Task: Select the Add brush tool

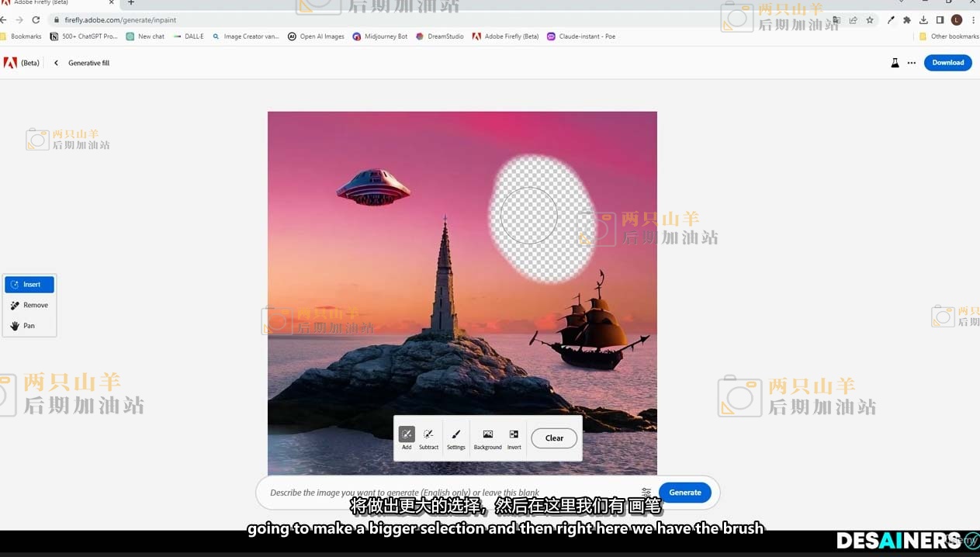Action: coord(407,438)
